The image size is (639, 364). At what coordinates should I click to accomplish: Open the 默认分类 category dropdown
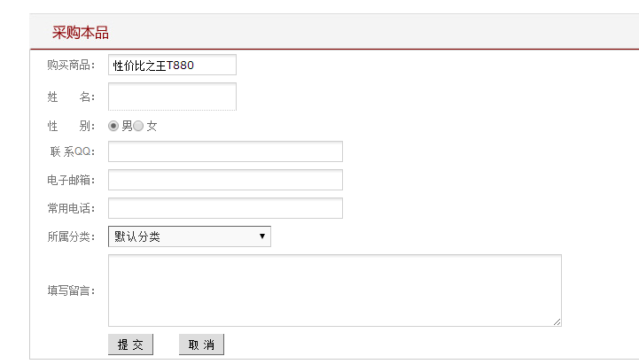click(190, 236)
